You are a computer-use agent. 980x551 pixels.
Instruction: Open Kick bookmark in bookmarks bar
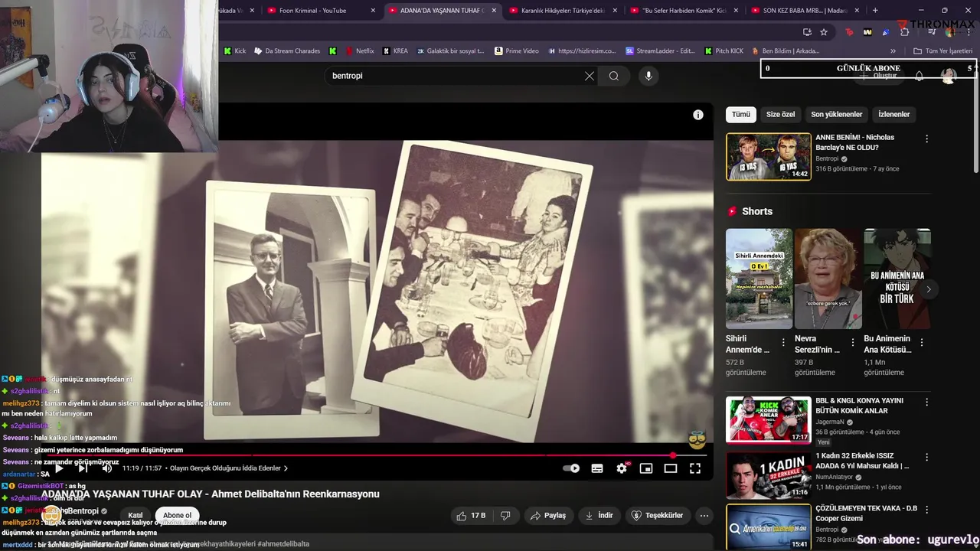point(234,51)
